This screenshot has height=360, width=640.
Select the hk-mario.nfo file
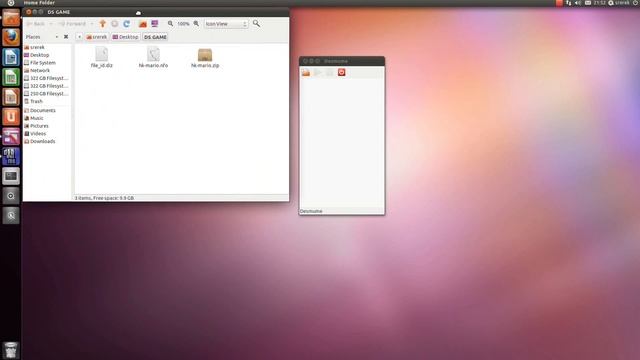click(x=153, y=58)
